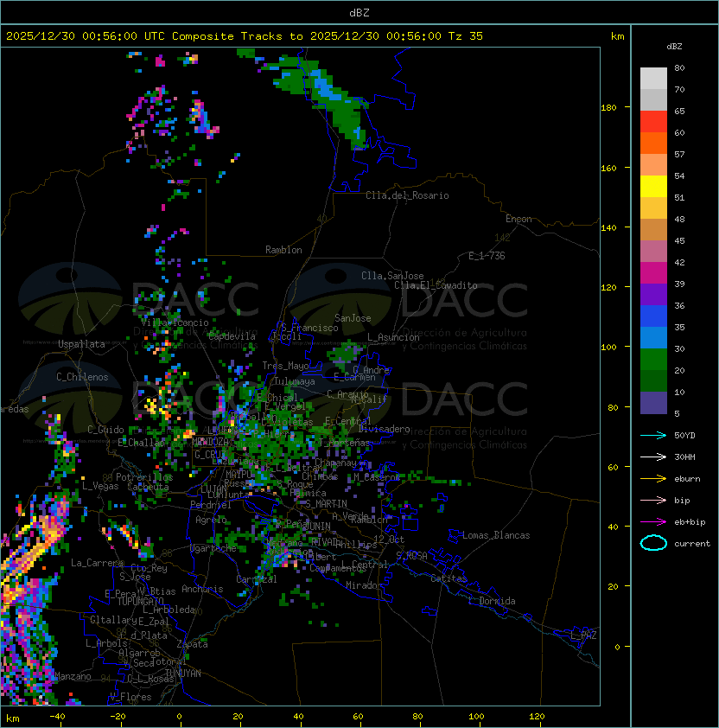The width and height of the screenshot is (719, 728).
Task: Click the 'Clla.SanJose' label
Action: click(x=392, y=276)
